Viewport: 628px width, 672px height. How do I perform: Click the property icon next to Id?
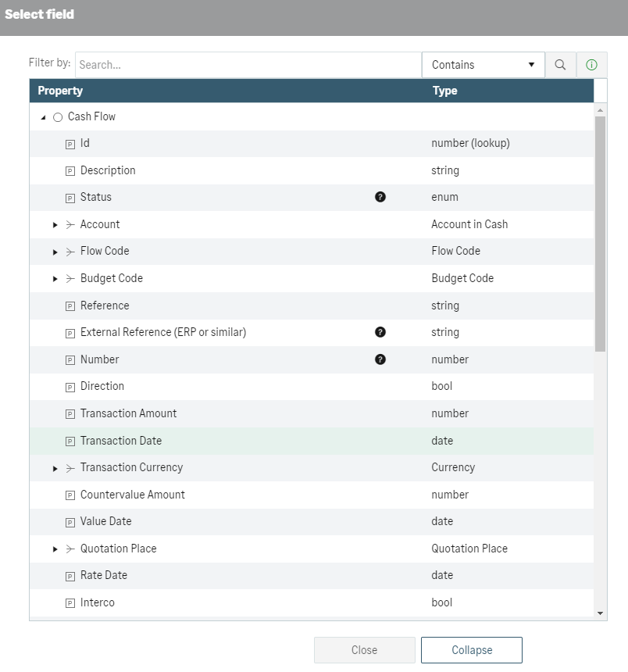pos(70,145)
